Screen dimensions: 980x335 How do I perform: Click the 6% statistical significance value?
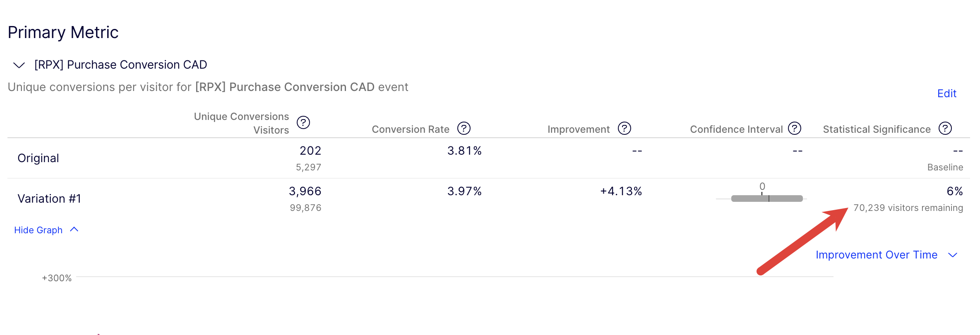tap(954, 191)
